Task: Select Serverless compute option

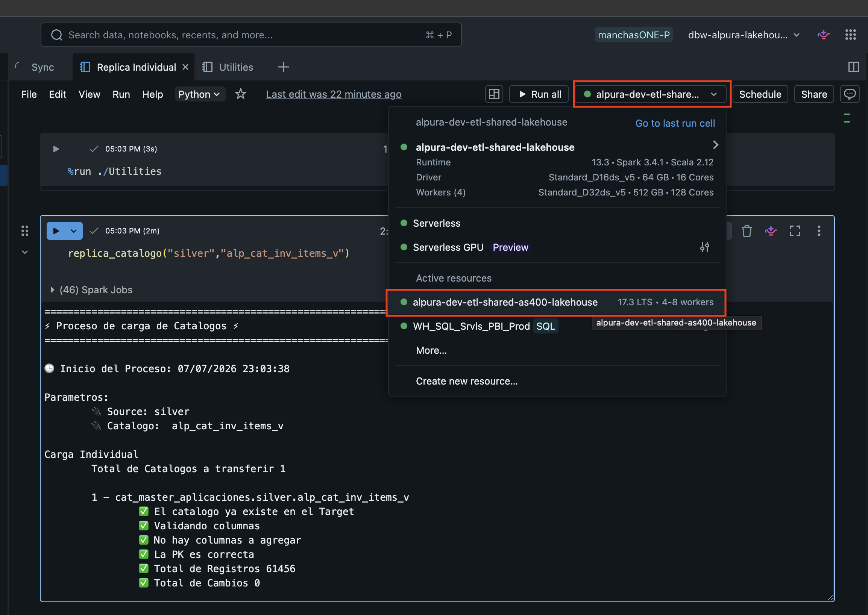Action: pyautogui.click(x=557, y=223)
